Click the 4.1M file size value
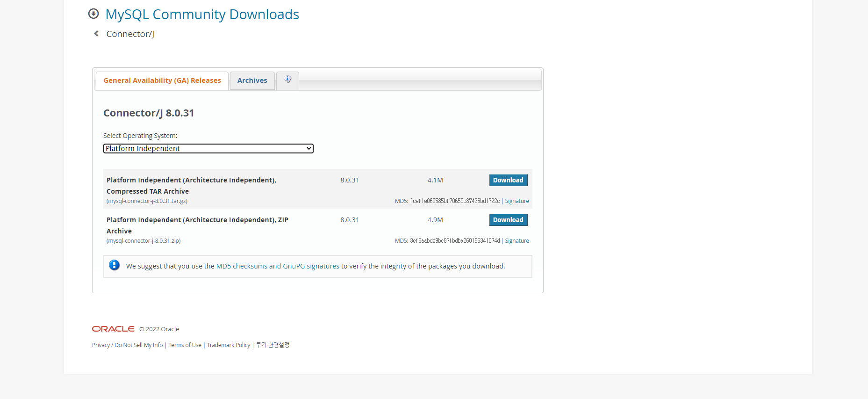 (x=435, y=180)
